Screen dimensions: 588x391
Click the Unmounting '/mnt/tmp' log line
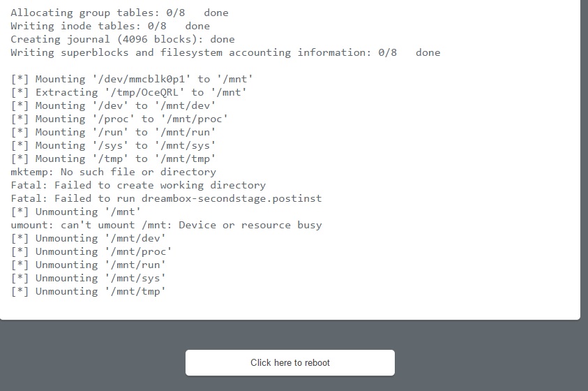[x=89, y=291]
